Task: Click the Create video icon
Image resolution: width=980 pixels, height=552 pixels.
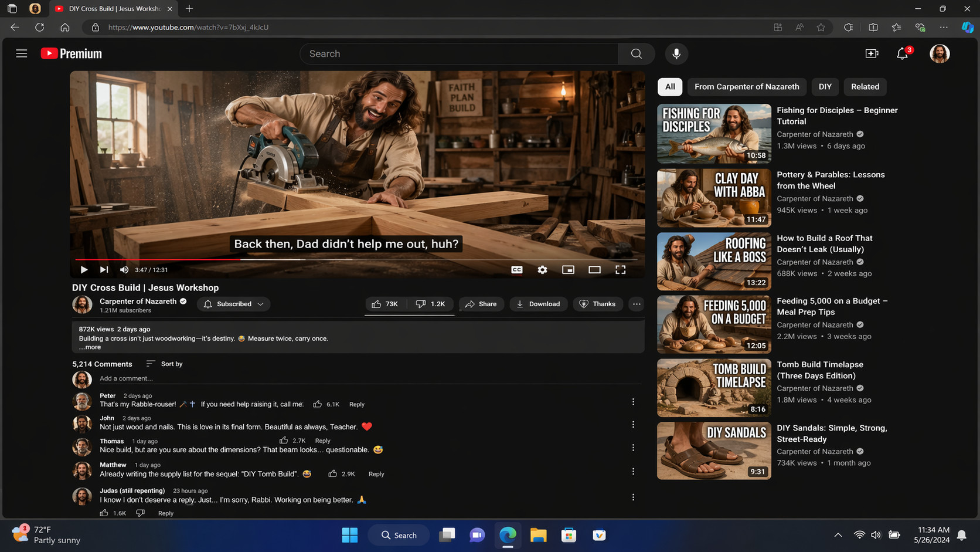Action: [x=872, y=54]
